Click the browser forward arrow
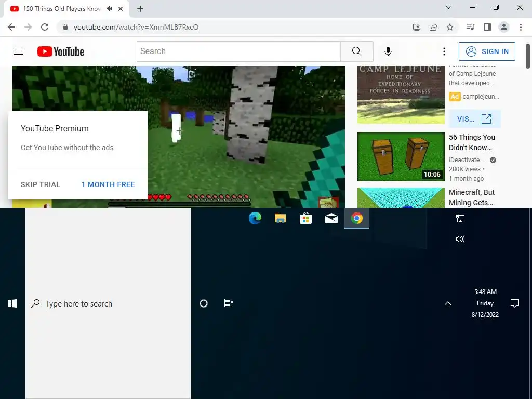 point(28,27)
